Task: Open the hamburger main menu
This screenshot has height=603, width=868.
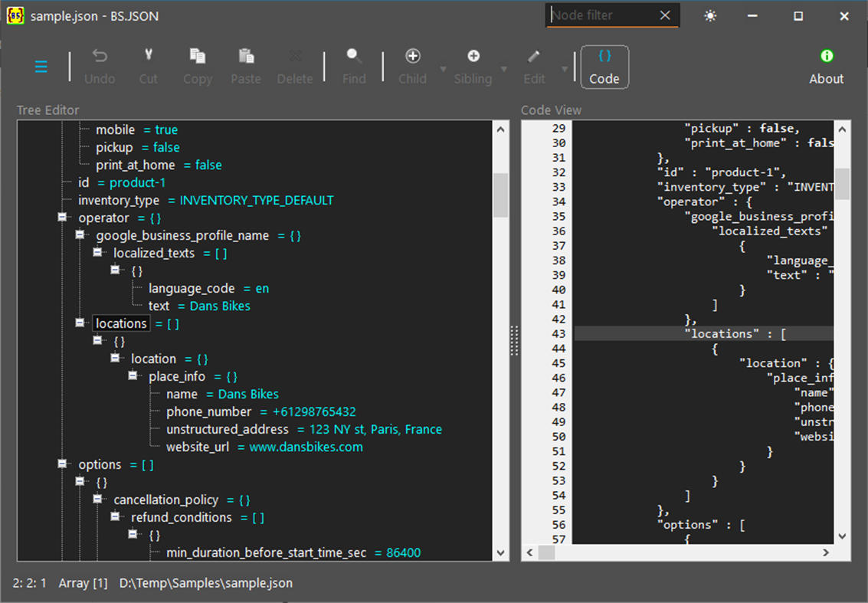Action: point(41,67)
